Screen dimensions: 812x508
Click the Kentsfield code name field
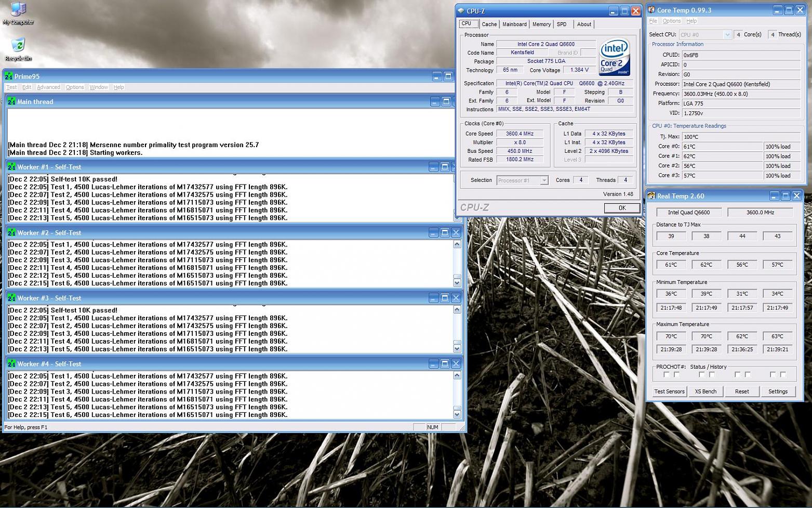[522, 53]
